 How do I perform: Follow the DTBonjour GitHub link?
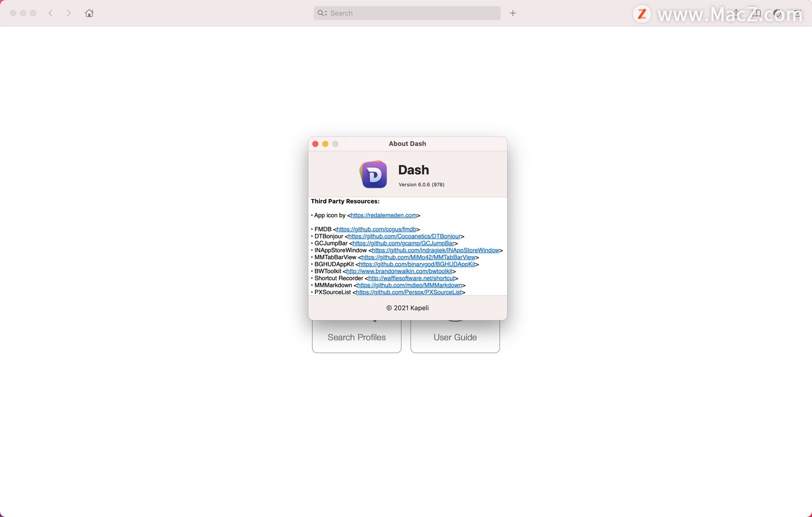point(404,236)
